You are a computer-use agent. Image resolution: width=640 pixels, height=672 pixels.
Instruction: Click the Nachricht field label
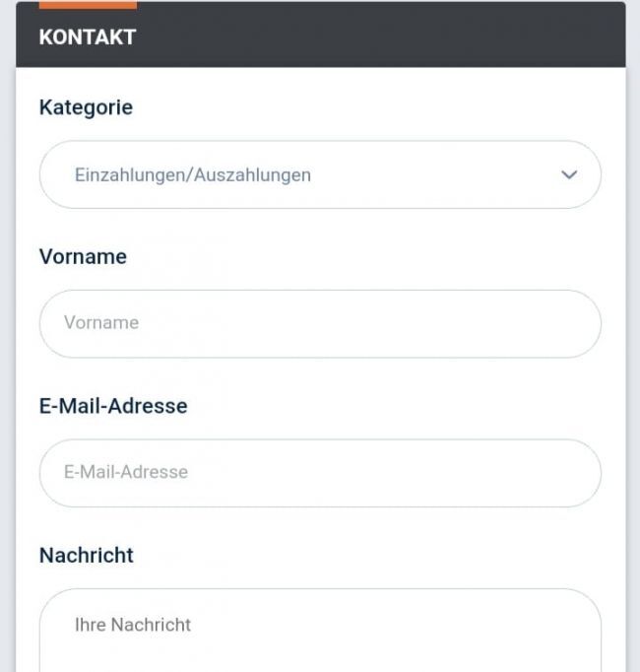[x=87, y=556]
